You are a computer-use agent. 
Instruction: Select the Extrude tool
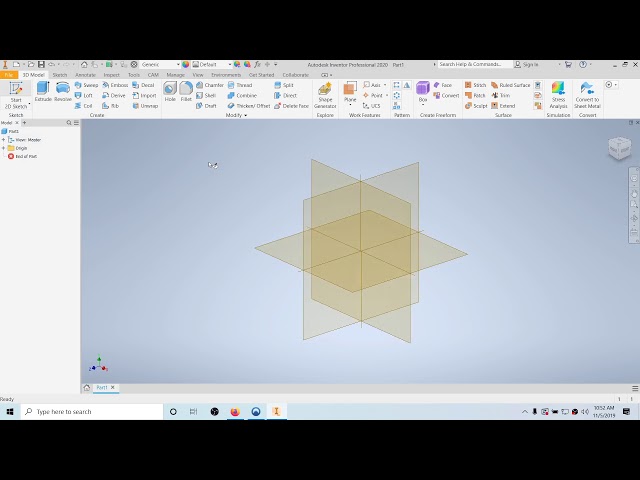(x=43, y=91)
